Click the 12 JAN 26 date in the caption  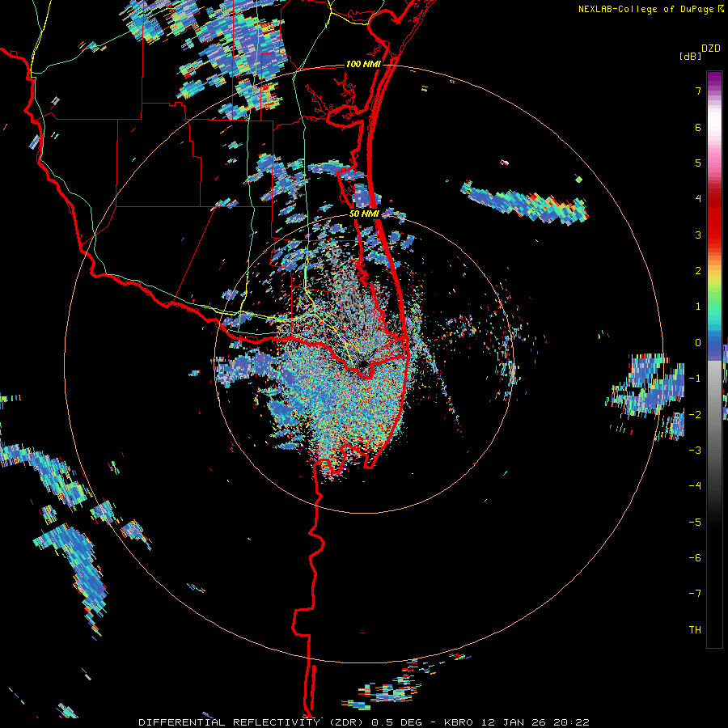pyautogui.click(x=515, y=722)
